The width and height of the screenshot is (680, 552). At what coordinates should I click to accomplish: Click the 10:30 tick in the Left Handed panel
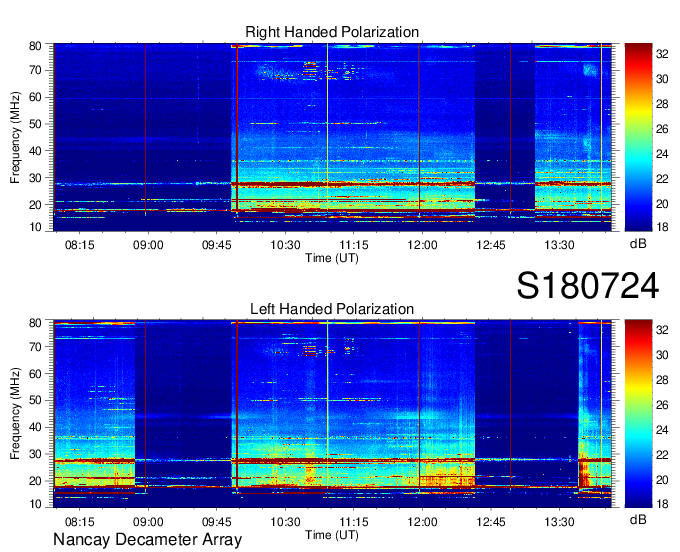coord(285,522)
